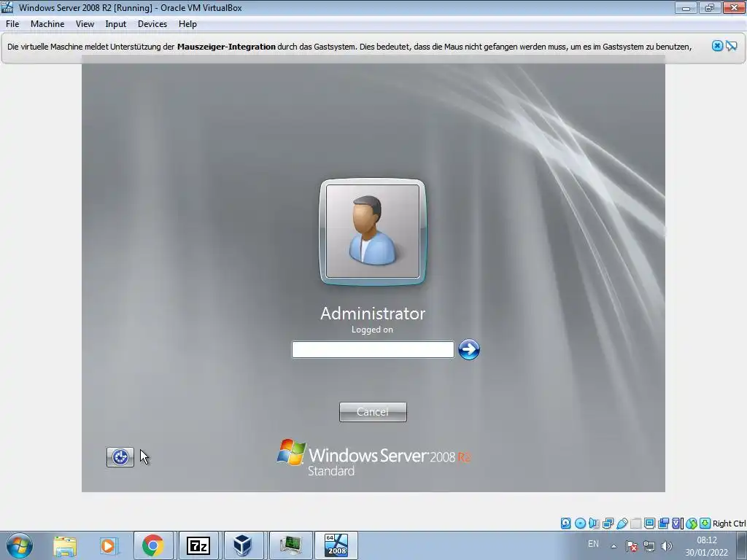Open the Help menu
747x560 pixels.
pos(187,24)
